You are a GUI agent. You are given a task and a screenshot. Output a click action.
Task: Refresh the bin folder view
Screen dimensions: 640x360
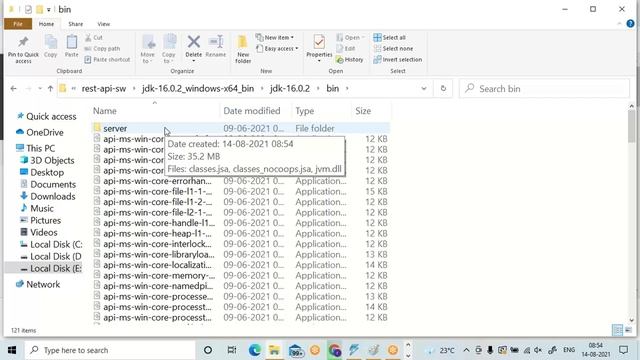(443, 89)
